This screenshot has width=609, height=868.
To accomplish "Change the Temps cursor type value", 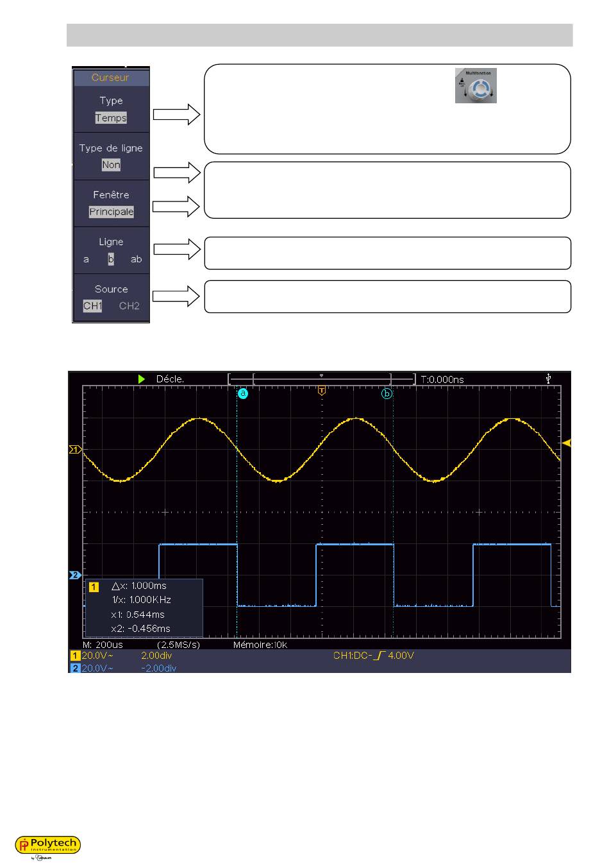I will click(x=111, y=118).
